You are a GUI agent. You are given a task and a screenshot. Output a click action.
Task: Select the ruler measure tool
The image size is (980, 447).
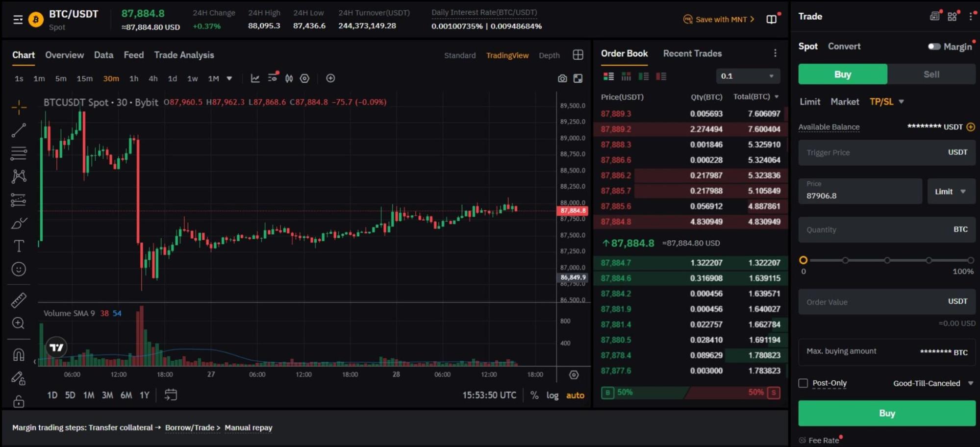(19, 300)
